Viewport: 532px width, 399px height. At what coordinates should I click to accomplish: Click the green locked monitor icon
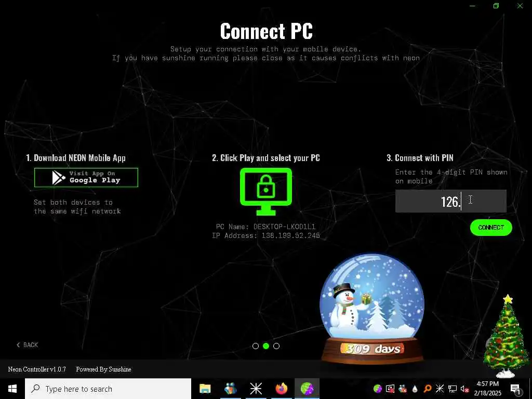pyautogui.click(x=266, y=192)
